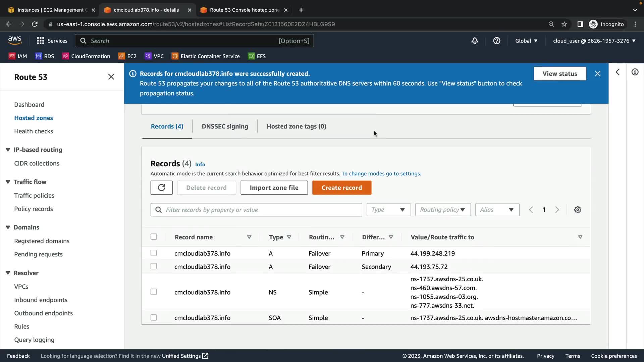Viewport: 644px width, 362px height.
Task: Open the Services grid menu icon
Action: click(41, 41)
